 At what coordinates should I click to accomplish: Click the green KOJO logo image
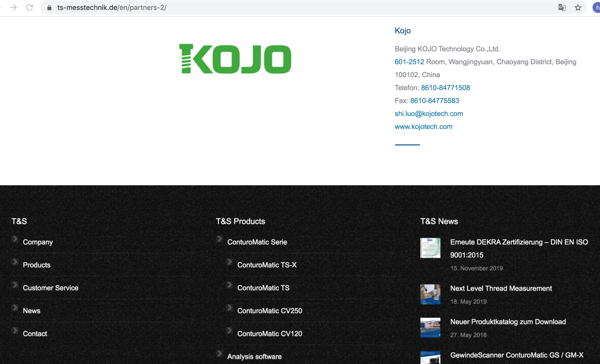tap(235, 59)
